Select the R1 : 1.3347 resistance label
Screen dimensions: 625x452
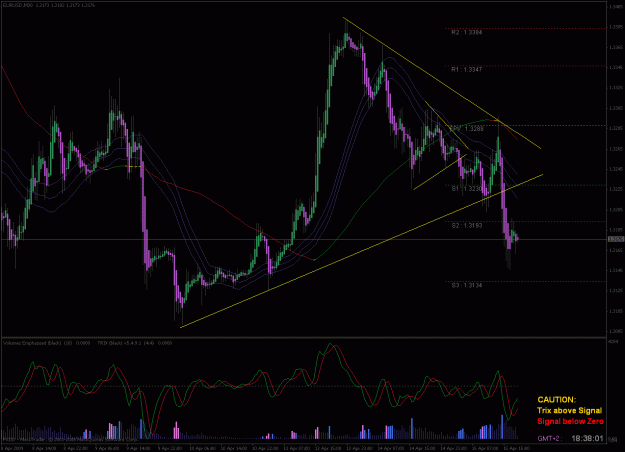pos(466,70)
